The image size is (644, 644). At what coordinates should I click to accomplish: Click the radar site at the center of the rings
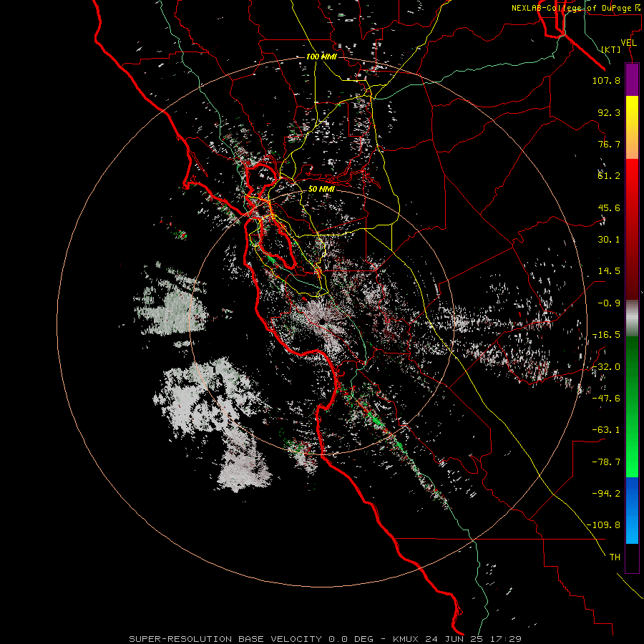pyautogui.click(x=321, y=321)
